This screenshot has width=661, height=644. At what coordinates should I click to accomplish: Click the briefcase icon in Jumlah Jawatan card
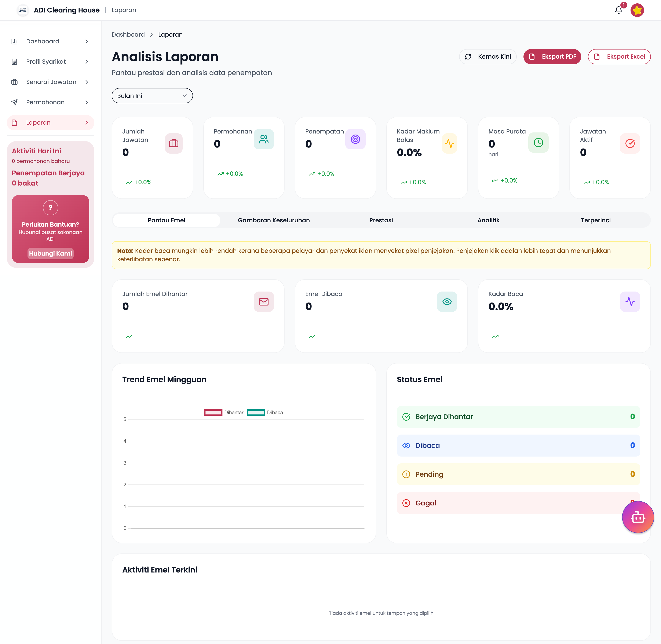tap(174, 143)
